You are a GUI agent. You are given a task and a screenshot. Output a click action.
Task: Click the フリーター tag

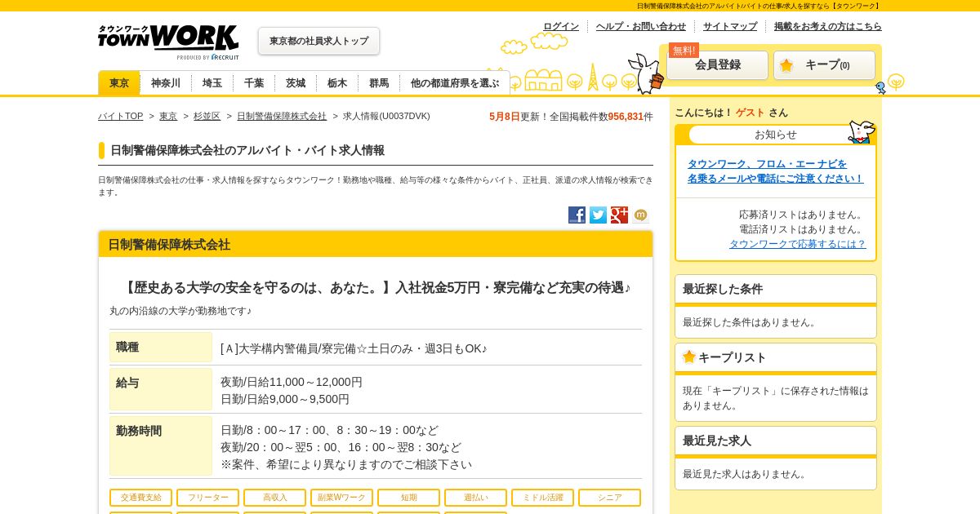[207, 498]
